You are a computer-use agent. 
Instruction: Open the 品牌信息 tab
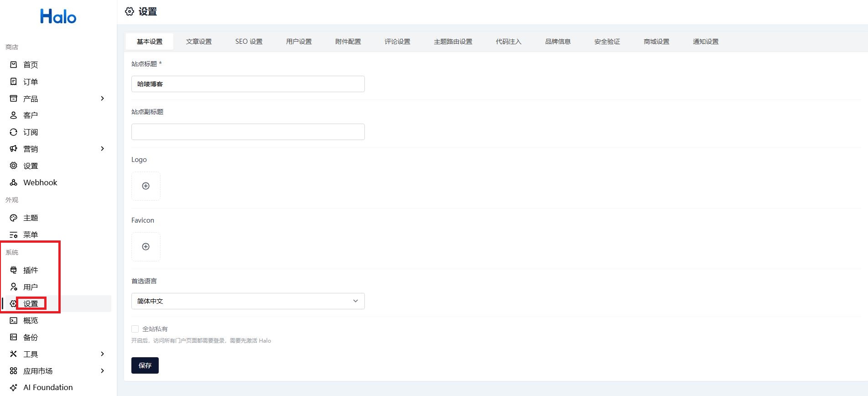tap(558, 42)
